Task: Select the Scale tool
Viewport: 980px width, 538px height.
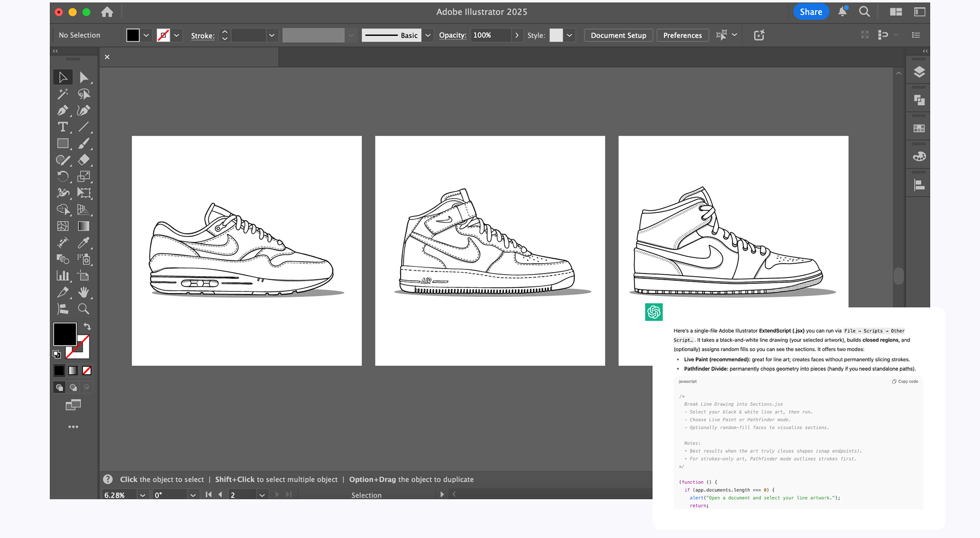Action: pos(84,177)
